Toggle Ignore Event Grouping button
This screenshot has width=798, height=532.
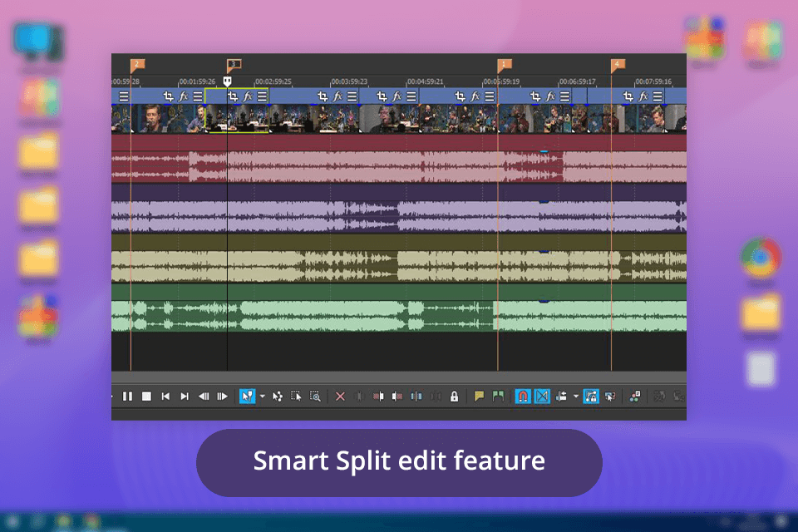click(x=609, y=396)
